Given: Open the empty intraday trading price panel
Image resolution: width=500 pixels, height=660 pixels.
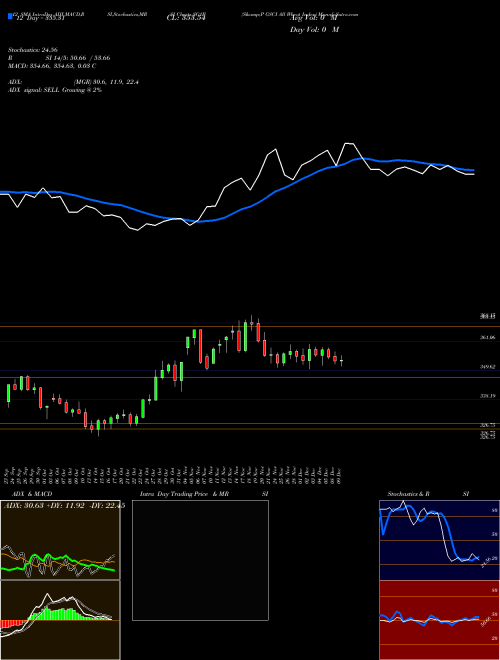Looking at the screenshot, I should [x=200, y=560].
